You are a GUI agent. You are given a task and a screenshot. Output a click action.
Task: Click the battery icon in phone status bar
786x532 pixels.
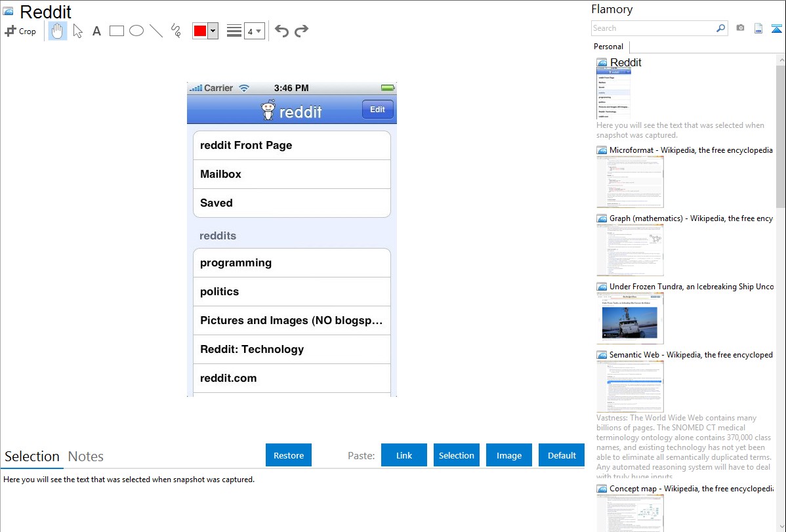click(388, 89)
